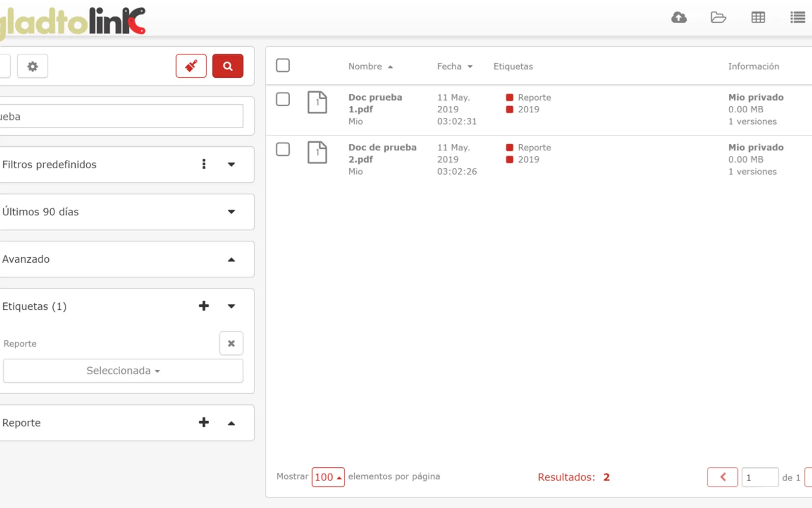This screenshot has height=508, width=812.
Task: Focus the search text field
Action: 121,116
